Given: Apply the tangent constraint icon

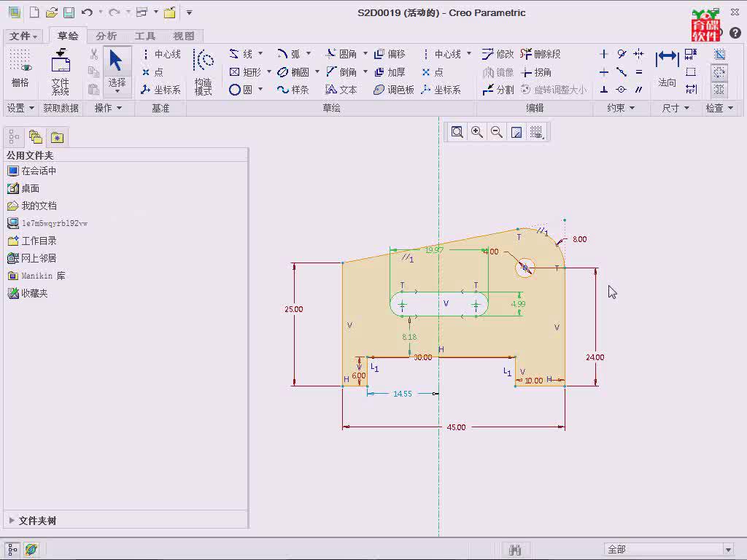Looking at the screenshot, I should point(622,54).
